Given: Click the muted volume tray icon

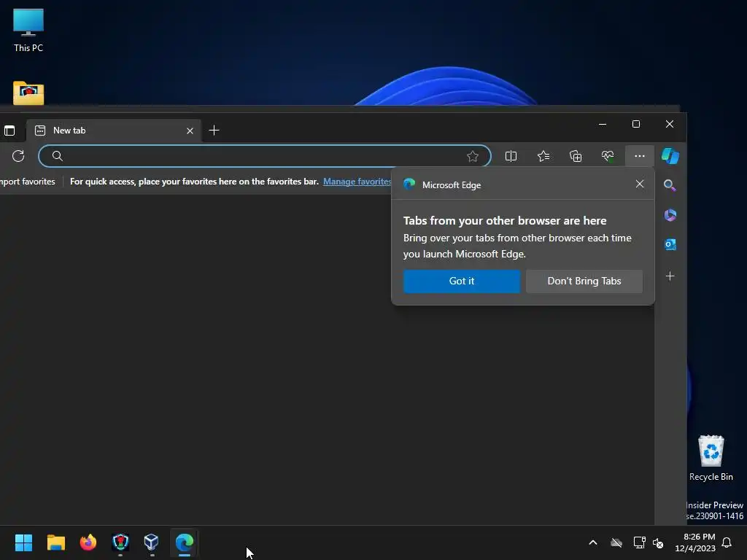Looking at the screenshot, I should tap(658, 542).
